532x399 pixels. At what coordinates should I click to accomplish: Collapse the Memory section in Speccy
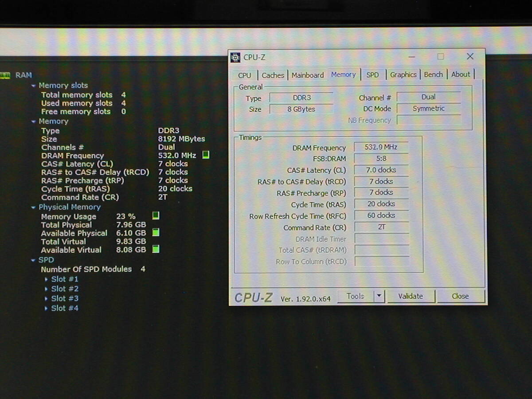[x=34, y=121]
